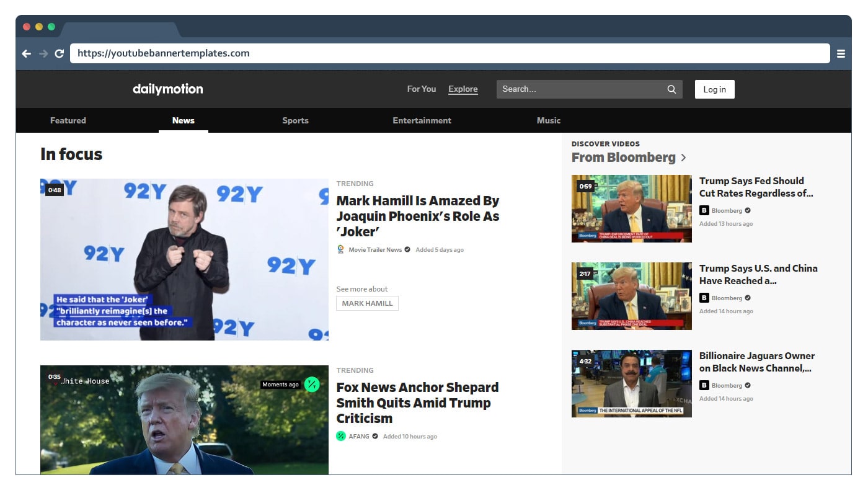This screenshot has height=490, width=868.
Task: Click the dailymotion logo
Action: 167,89
